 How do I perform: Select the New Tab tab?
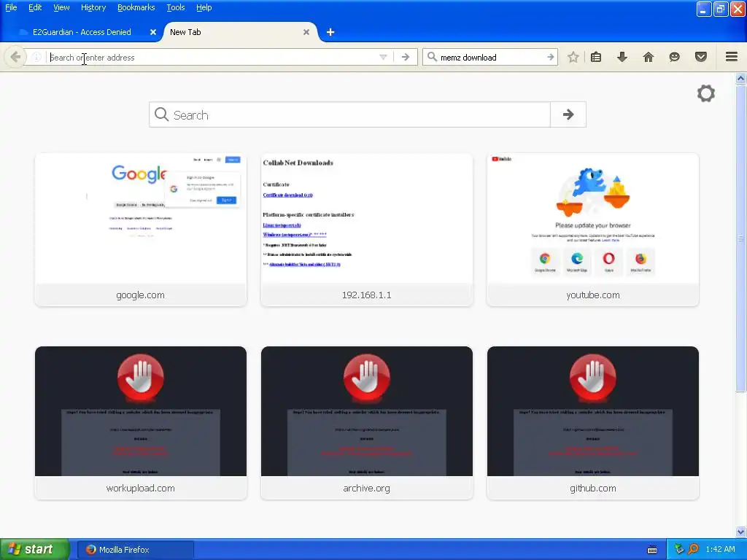pyautogui.click(x=240, y=32)
